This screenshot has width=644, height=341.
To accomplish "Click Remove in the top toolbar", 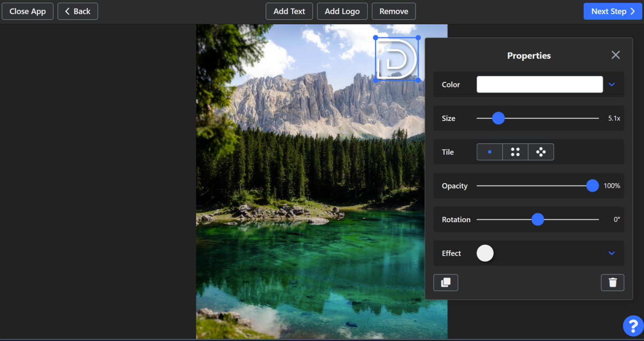I will click(x=394, y=11).
